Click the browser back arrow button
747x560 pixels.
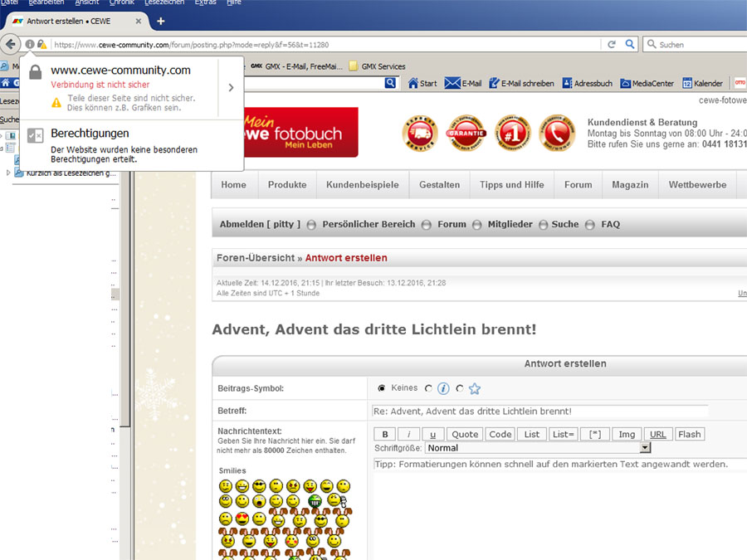[x=10, y=44]
